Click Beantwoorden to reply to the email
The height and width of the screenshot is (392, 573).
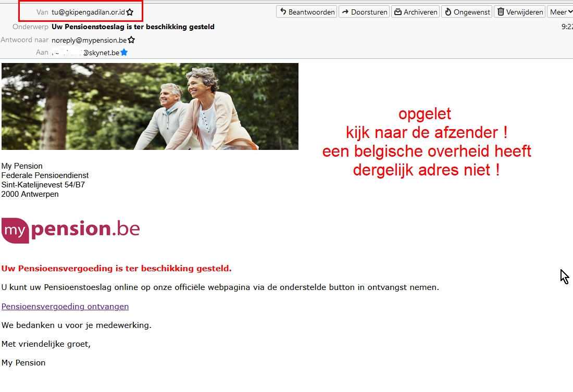coord(306,11)
